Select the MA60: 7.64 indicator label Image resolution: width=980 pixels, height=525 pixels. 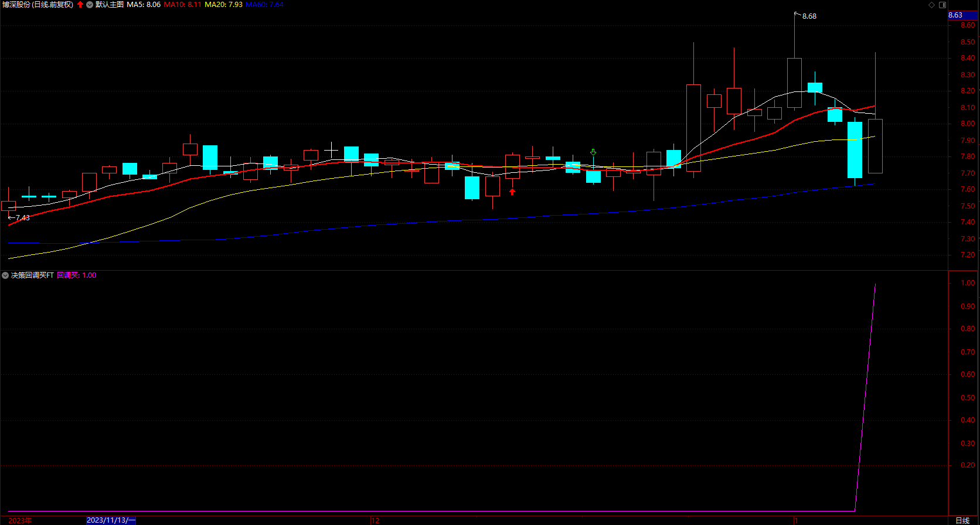(264, 5)
